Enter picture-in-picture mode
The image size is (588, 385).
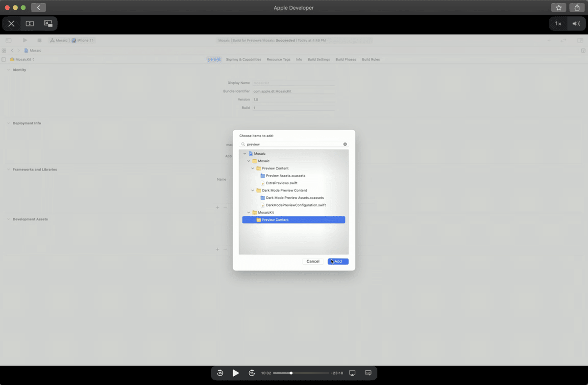48,24
